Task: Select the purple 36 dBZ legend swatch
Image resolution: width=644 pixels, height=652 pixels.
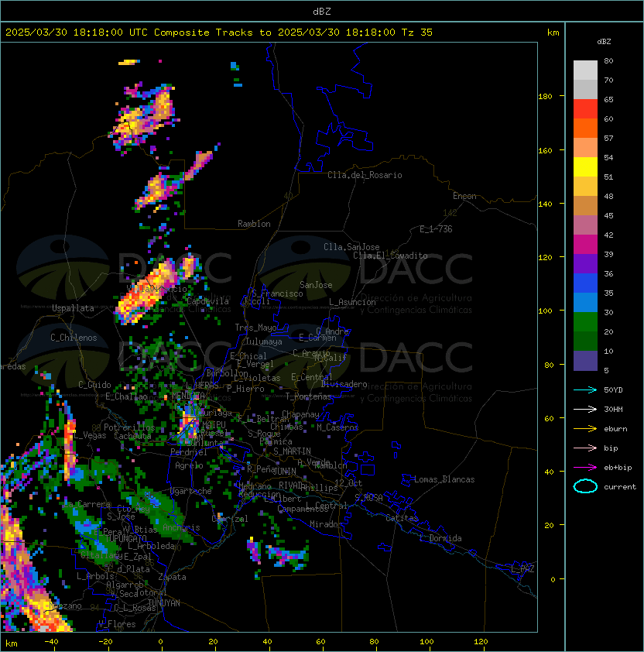Action: (585, 264)
